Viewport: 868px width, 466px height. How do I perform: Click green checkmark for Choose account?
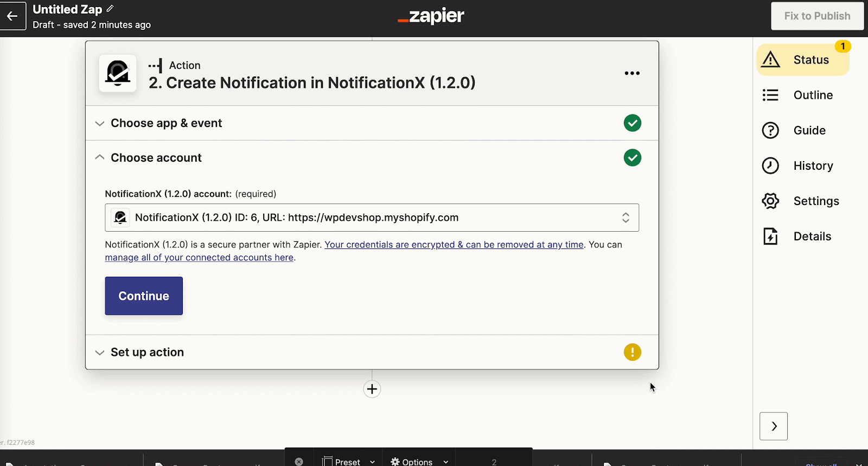coord(632,158)
